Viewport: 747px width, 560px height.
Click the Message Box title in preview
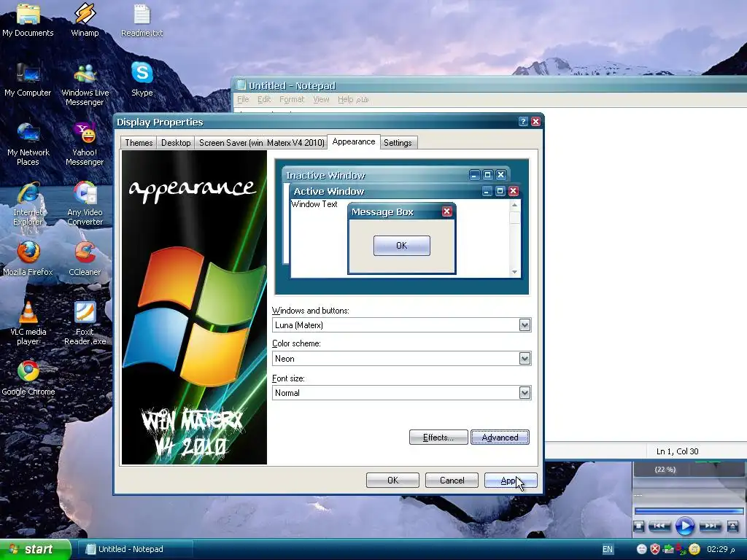[x=382, y=212]
